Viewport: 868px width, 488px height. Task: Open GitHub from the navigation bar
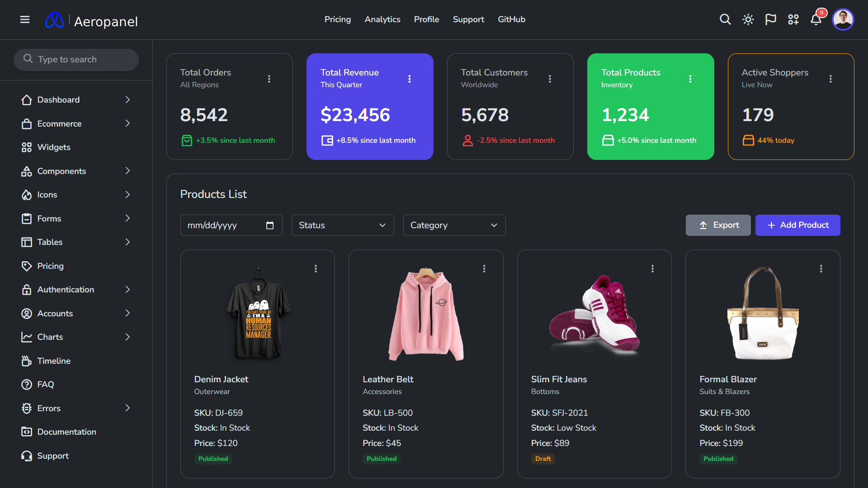pyautogui.click(x=511, y=19)
